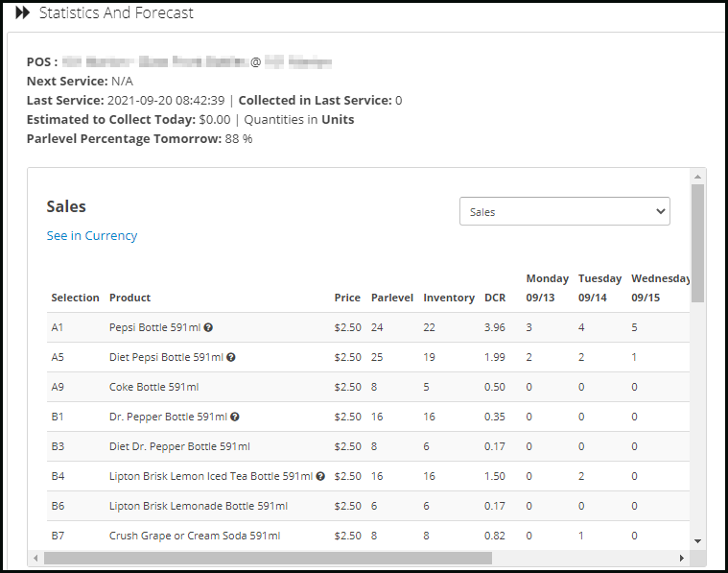Click selection B3 in the table
Screen dimensions: 728x573
point(58,446)
